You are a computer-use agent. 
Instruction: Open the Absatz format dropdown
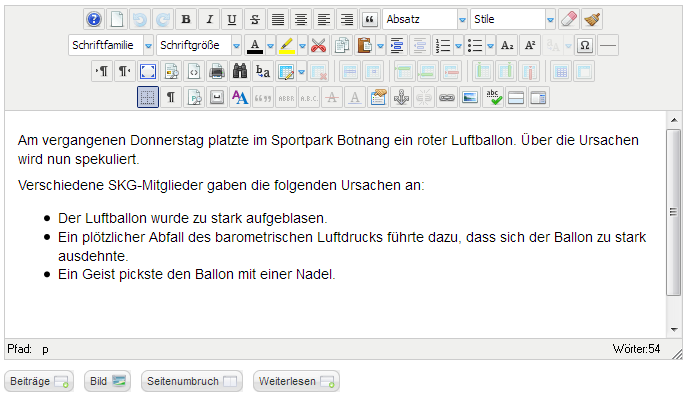click(425, 19)
